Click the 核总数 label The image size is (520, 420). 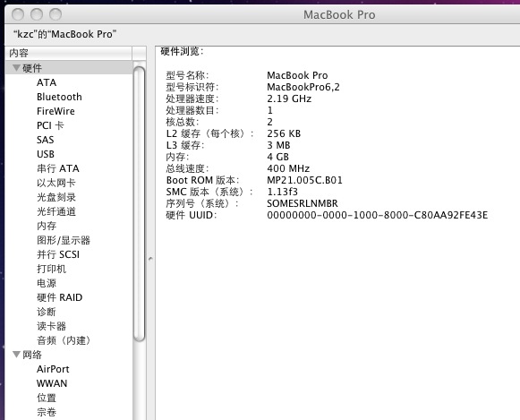click(182, 122)
